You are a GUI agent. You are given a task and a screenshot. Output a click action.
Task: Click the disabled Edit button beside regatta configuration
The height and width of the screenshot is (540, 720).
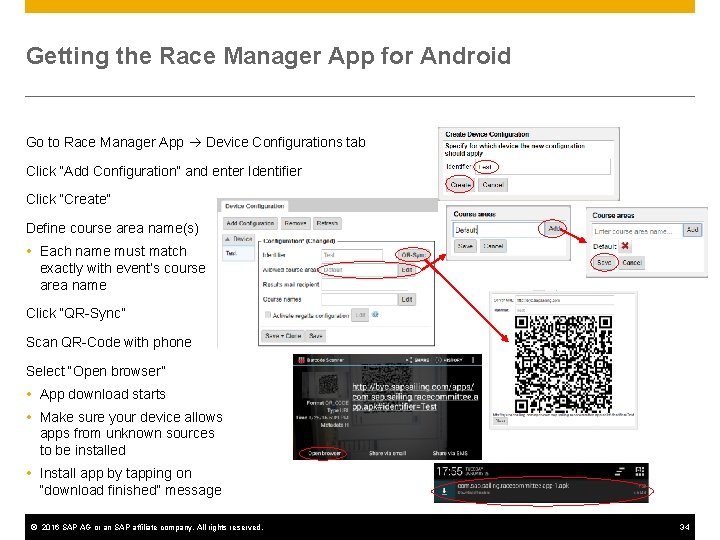[360, 315]
